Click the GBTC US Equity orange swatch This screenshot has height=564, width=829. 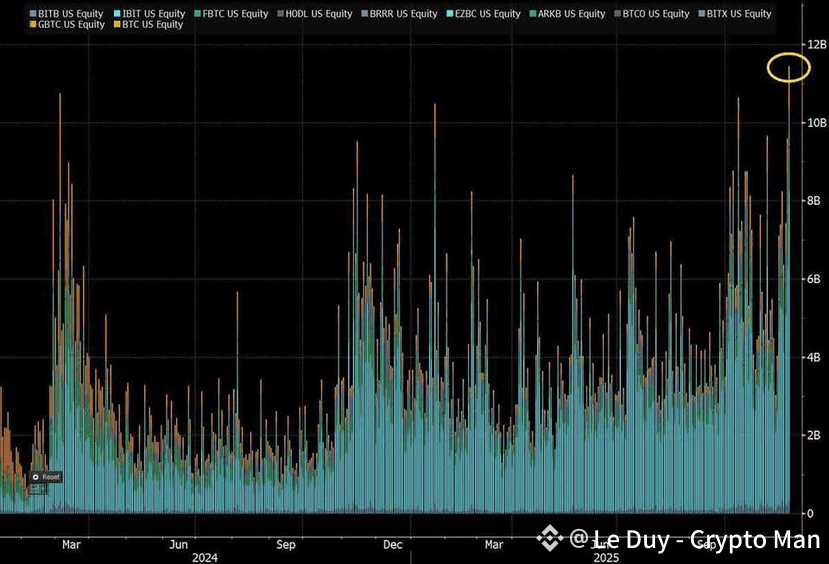(33, 25)
